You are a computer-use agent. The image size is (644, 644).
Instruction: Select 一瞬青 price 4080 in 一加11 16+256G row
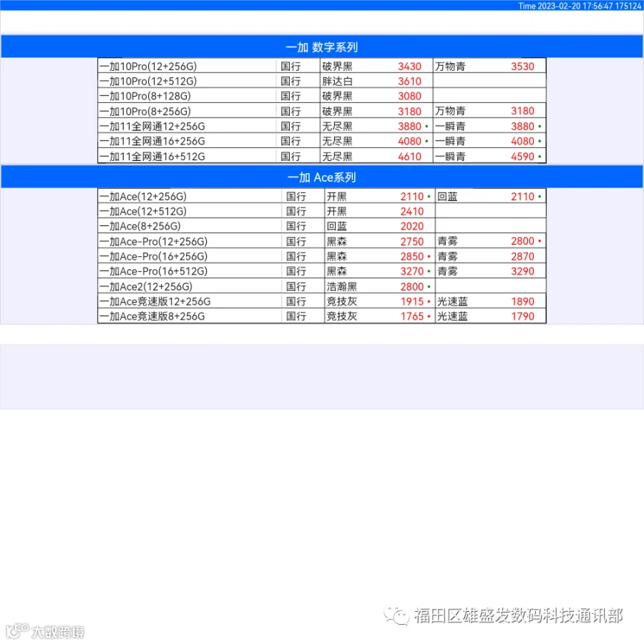522,141
